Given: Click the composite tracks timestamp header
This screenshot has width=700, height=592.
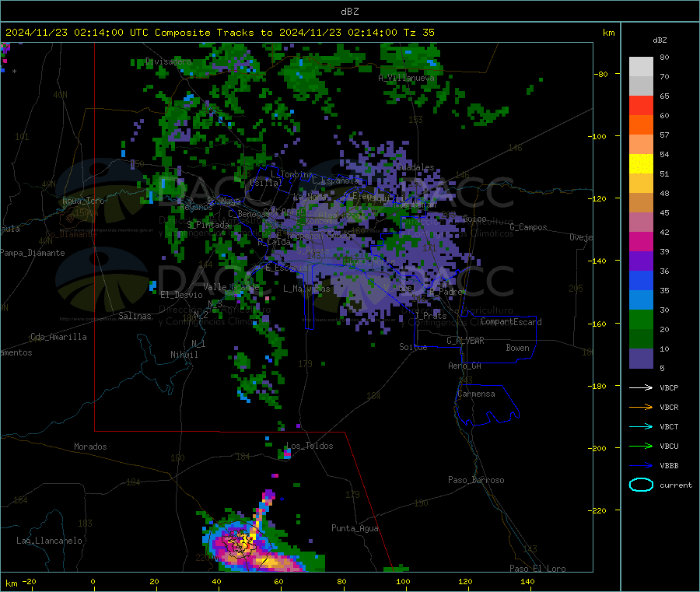Looking at the screenshot, I should tap(219, 33).
